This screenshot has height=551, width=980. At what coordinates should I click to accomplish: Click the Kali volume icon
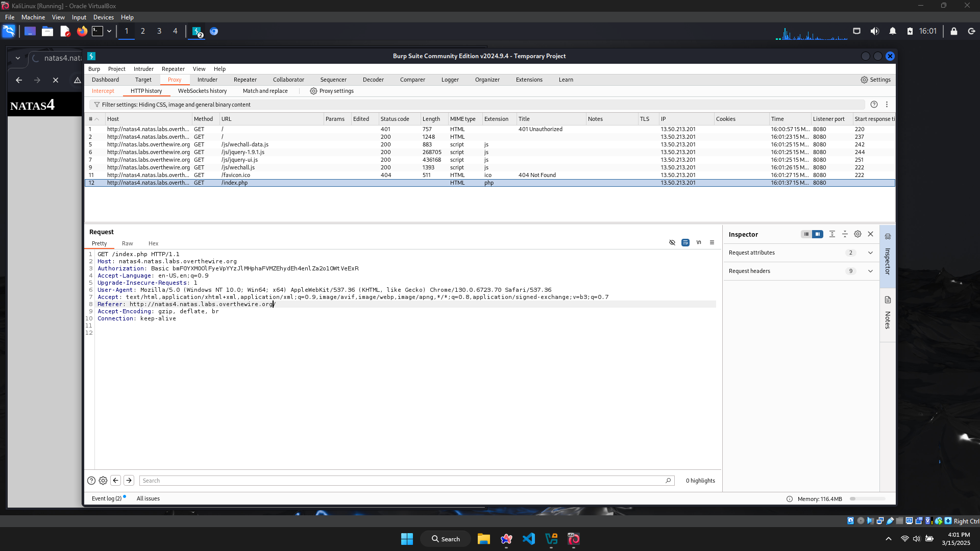point(875,31)
